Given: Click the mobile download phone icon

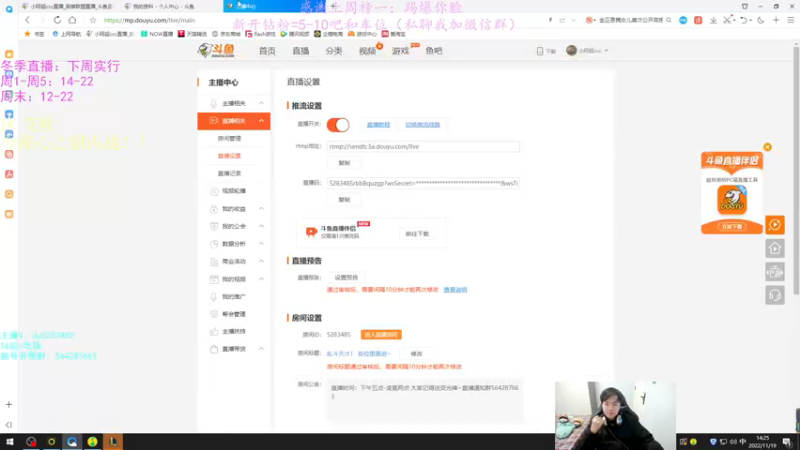Looking at the screenshot, I should coord(540,51).
